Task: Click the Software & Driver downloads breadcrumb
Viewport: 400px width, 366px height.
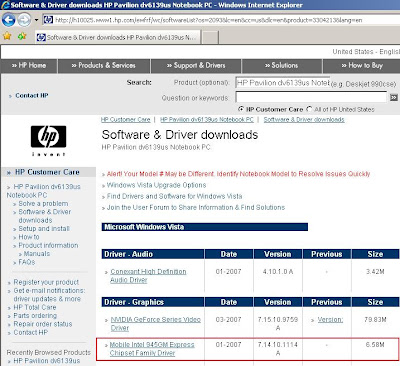Action: [x=304, y=120]
